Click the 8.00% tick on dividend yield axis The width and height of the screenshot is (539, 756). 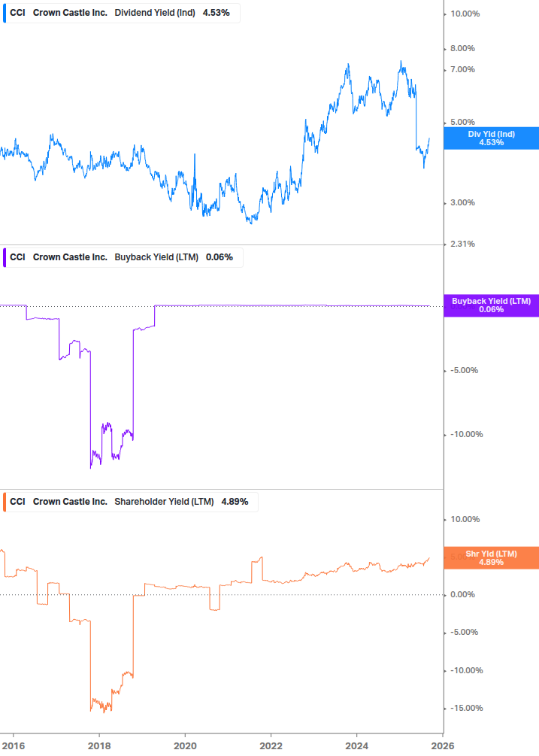(x=462, y=48)
